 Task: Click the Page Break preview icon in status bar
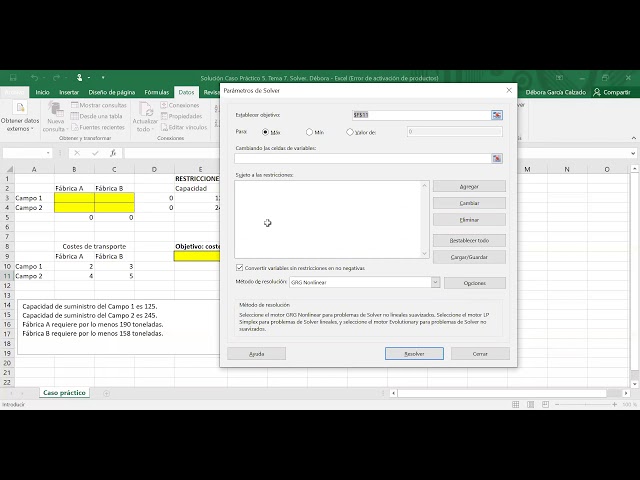pyautogui.click(x=545, y=404)
